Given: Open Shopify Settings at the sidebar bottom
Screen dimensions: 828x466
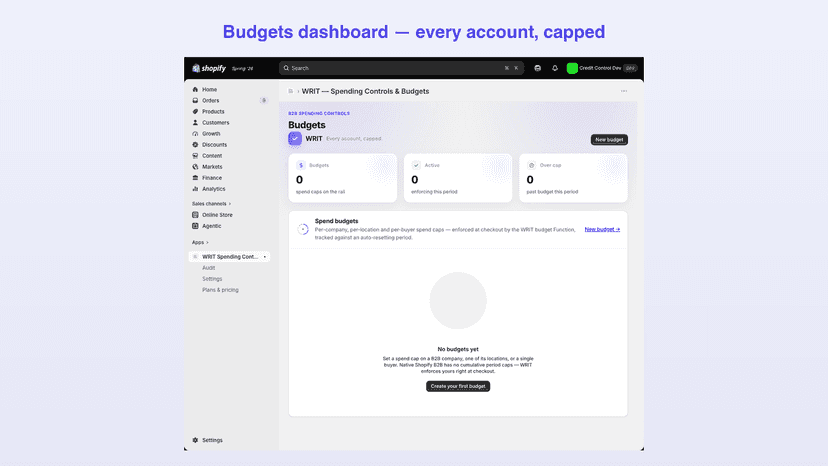Looking at the screenshot, I should click(212, 440).
